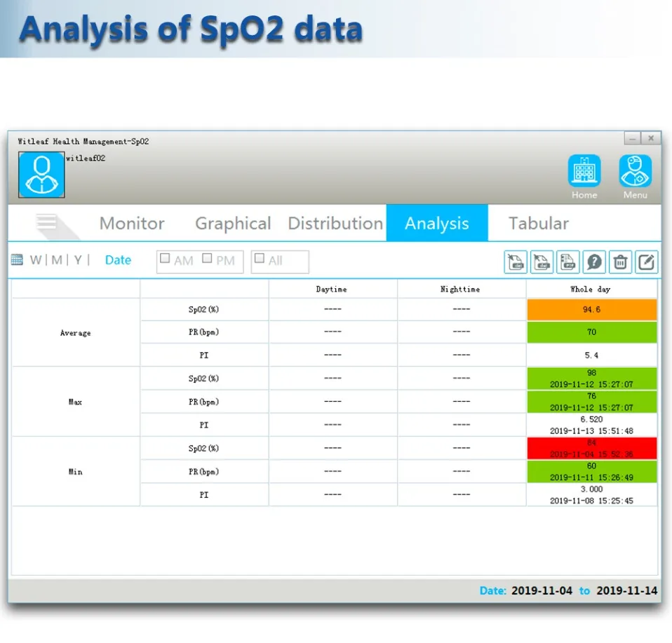Click the red minimum SpO2 cell

pos(592,449)
